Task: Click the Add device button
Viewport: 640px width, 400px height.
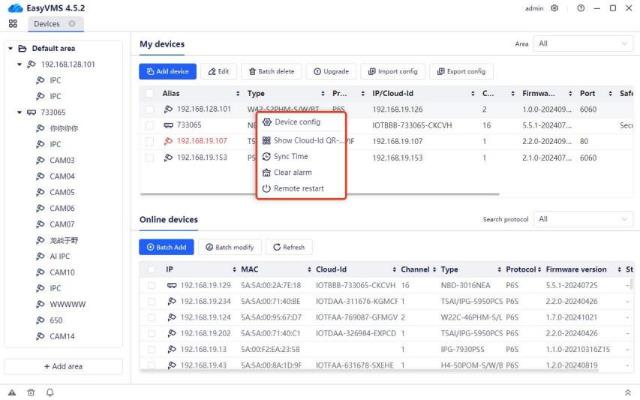Action: (168, 71)
